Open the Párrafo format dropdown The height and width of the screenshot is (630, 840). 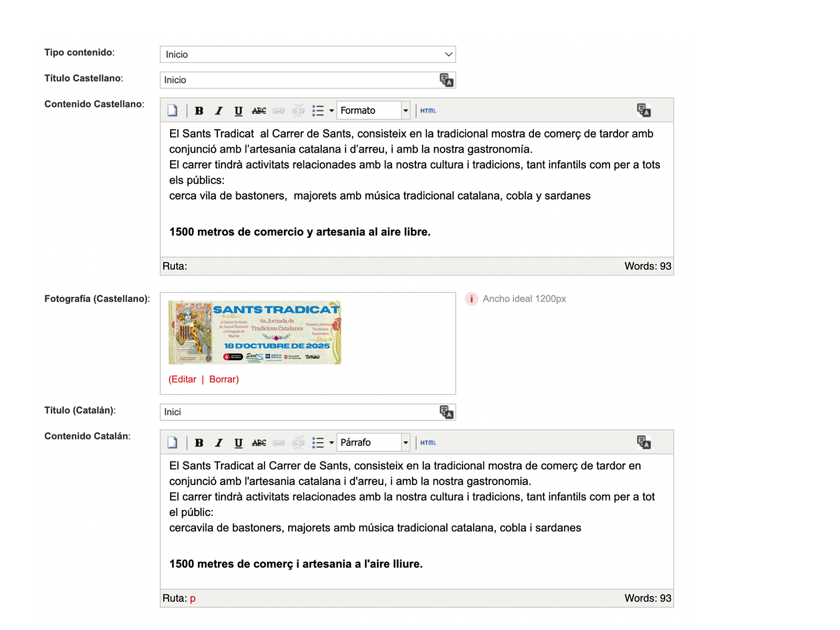point(405,443)
